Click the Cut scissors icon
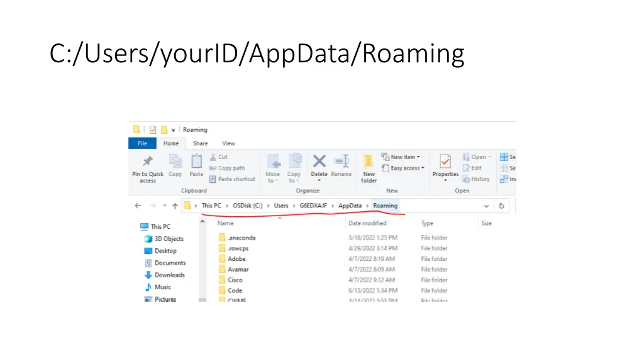 tap(213, 157)
